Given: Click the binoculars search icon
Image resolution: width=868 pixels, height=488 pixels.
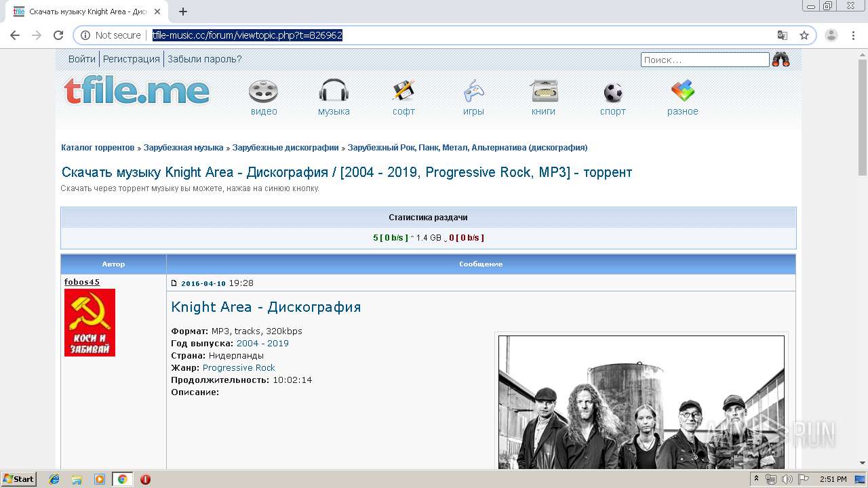Looking at the screenshot, I should tap(781, 60).
